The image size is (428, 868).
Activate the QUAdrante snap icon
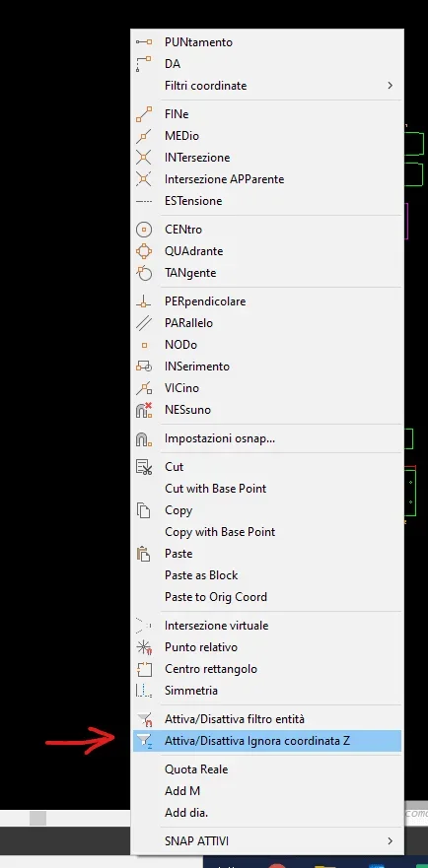[x=144, y=251]
